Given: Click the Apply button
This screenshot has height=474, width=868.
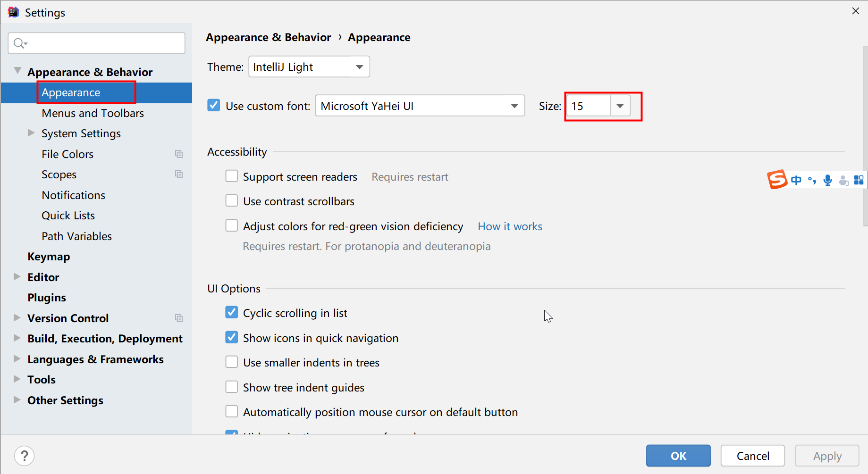Looking at the screenshot, I should (x=827, y=456).
